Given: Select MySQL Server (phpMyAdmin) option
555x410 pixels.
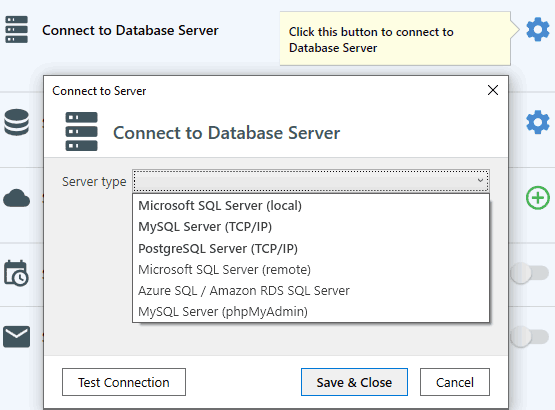Looking at the screenshot, I should (311, 312).
